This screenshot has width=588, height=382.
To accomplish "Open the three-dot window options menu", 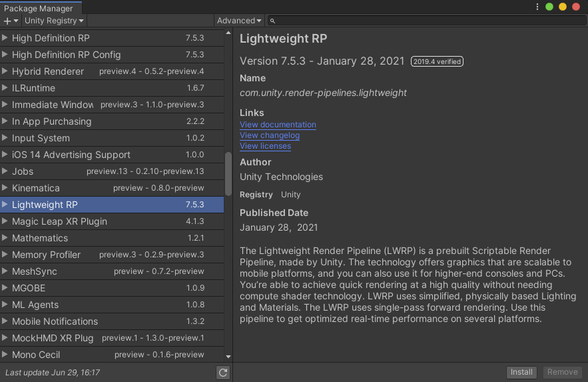I will (x=537, y=7).
